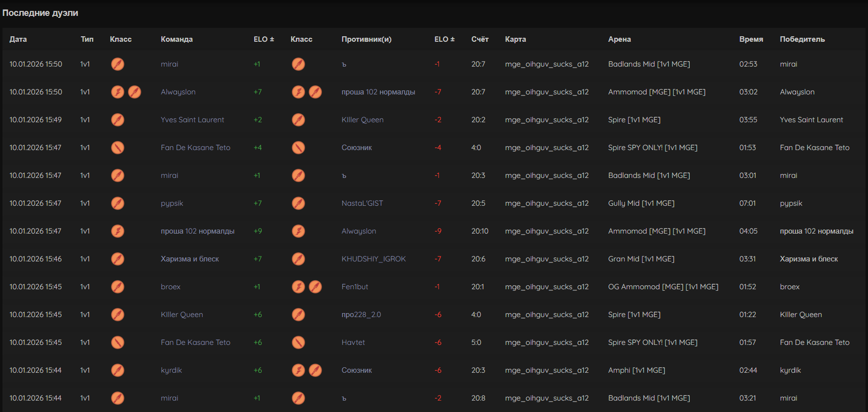
Task: Click the Soldier icon beside opponent KHUDSHIY_IGROK
Action: coord(298,259)
